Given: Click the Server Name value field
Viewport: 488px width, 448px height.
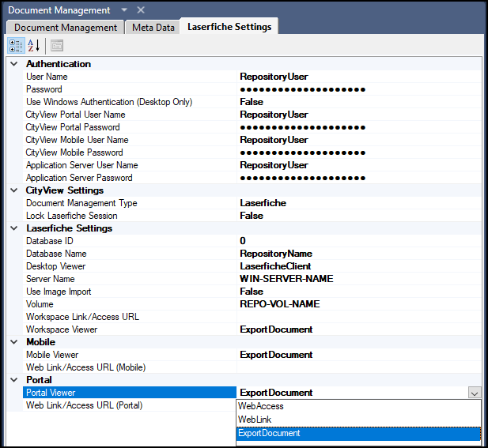Looking at the screenshot, I should coord(286,279).
